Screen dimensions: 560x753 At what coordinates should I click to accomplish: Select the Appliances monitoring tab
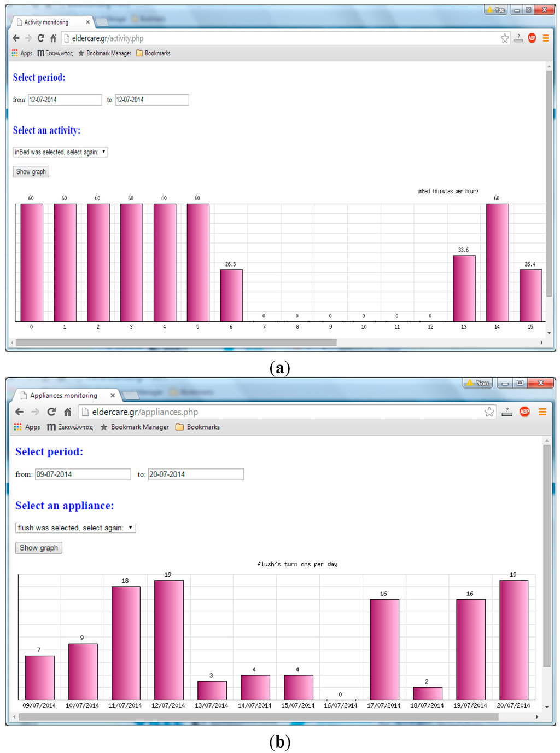click(x=66, y=396)
